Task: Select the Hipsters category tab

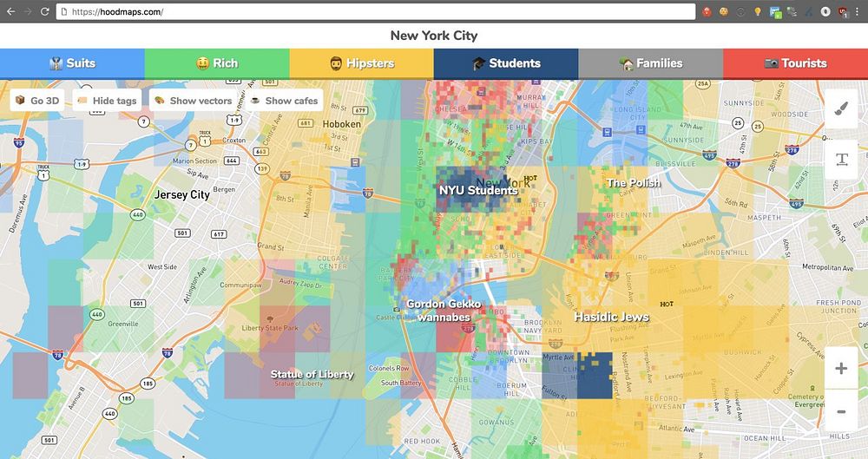Action: 361,63
